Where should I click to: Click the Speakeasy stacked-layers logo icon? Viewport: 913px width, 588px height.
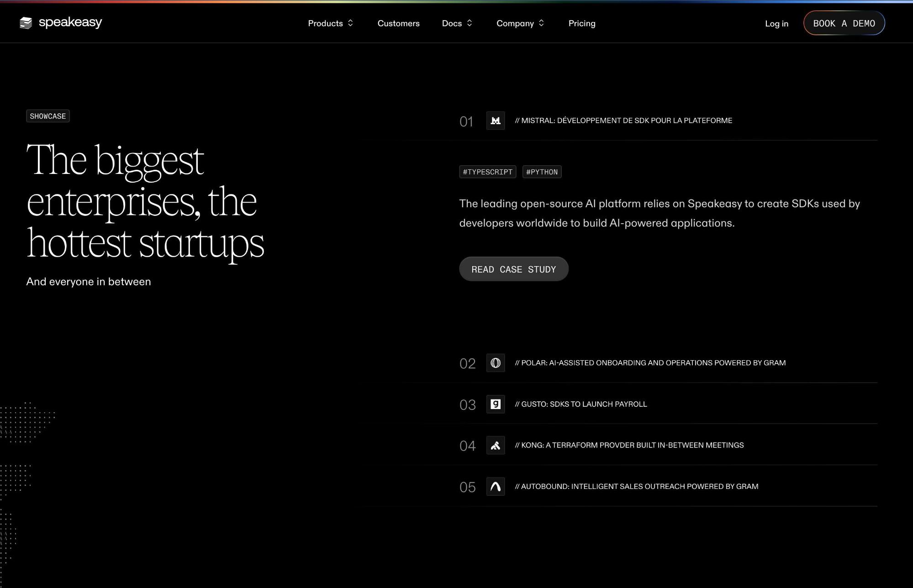click(26, 23)
